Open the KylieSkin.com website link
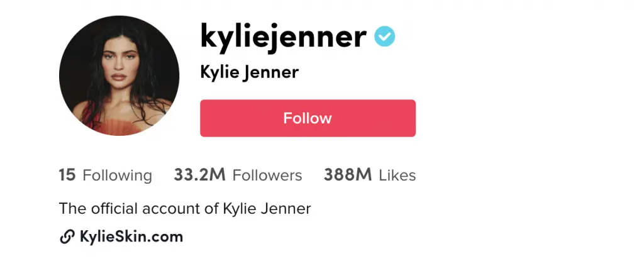The width and height of the screenshot is (644, 278). [131, 237]
